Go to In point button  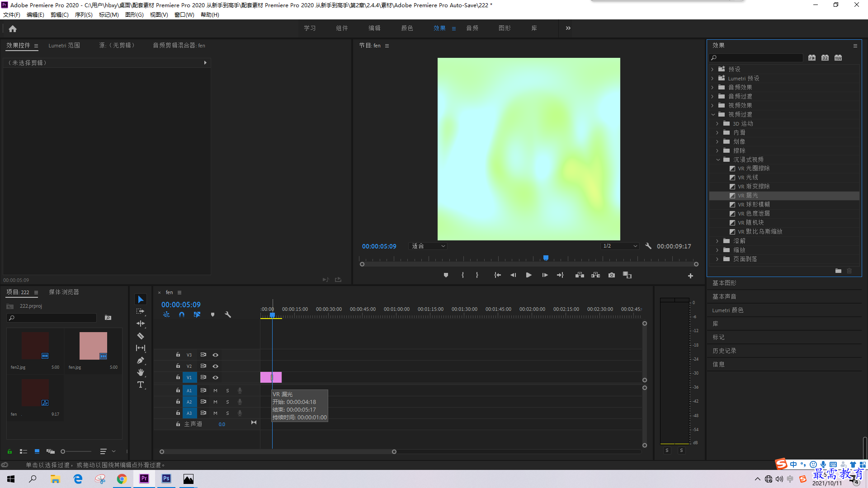[497, 275]
